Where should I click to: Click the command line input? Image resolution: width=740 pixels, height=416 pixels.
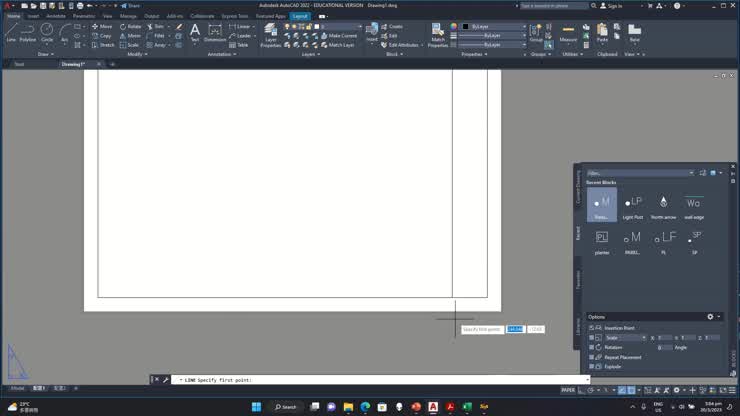pyautogui.click(x=380, y=380)
